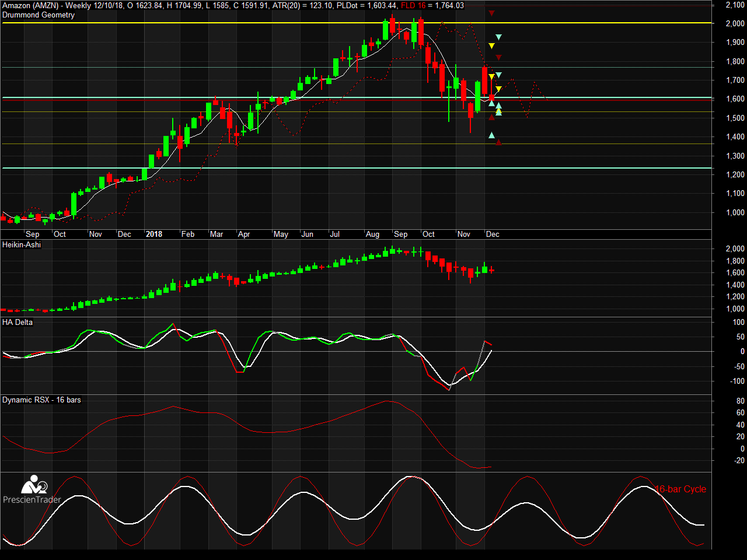
Task: Select the "Heikin-Ashi" panel label
Action: coord(22,245)
